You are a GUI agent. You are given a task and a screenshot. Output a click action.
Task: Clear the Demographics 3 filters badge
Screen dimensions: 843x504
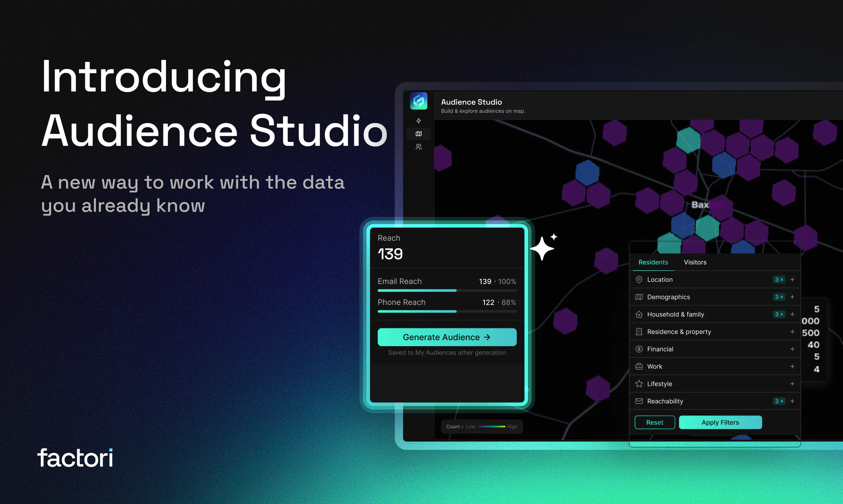(x=779, y=297)
